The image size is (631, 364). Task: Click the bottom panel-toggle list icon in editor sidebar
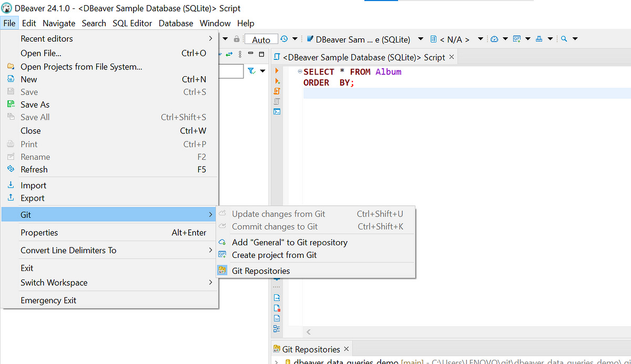[277, 329]
